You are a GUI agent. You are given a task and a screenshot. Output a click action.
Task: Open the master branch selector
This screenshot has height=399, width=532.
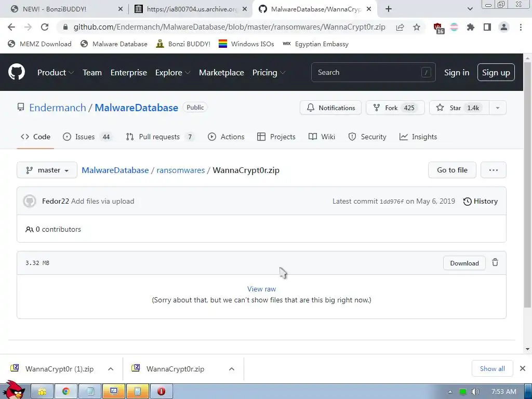point(47,170)
